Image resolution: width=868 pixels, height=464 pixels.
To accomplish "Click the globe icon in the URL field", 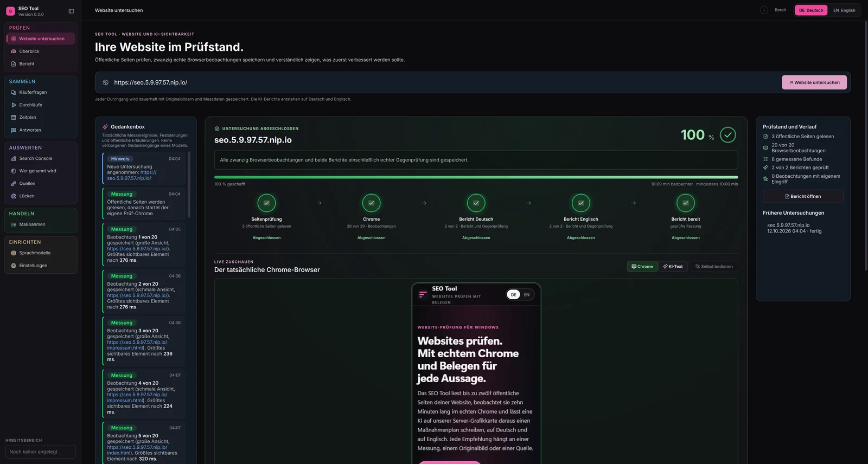I will tap(105, 82).
